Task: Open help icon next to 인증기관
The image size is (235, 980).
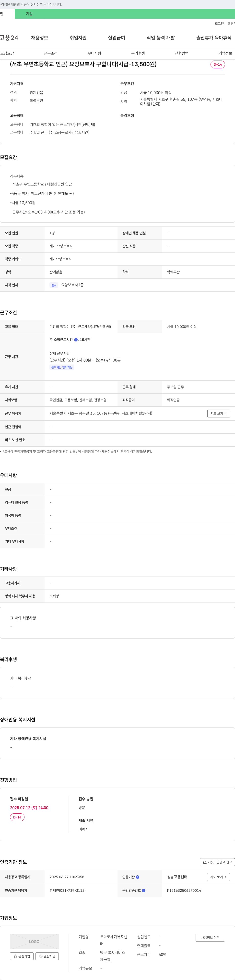Action: (137, 877)
